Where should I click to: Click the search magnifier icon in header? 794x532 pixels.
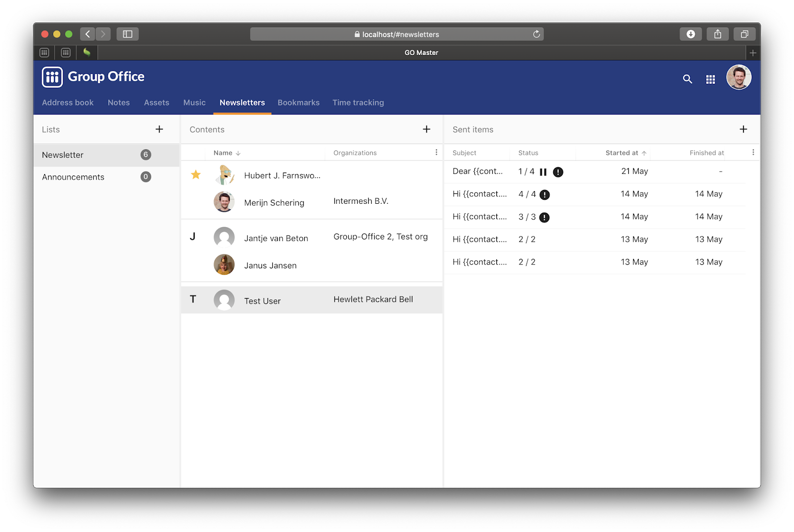click(x=687, y=79)
